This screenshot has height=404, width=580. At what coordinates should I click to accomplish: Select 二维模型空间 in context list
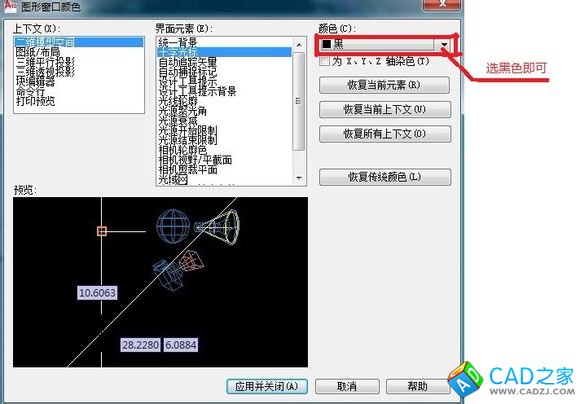coord(79,42)
